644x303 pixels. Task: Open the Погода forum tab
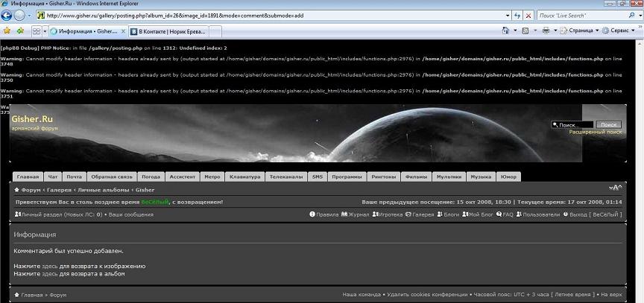151,177
